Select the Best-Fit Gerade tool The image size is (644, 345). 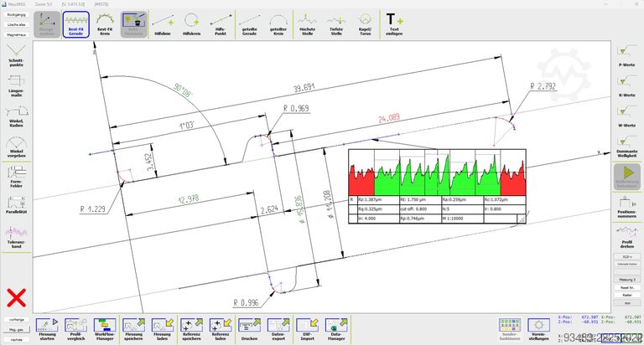coord(76,24)
